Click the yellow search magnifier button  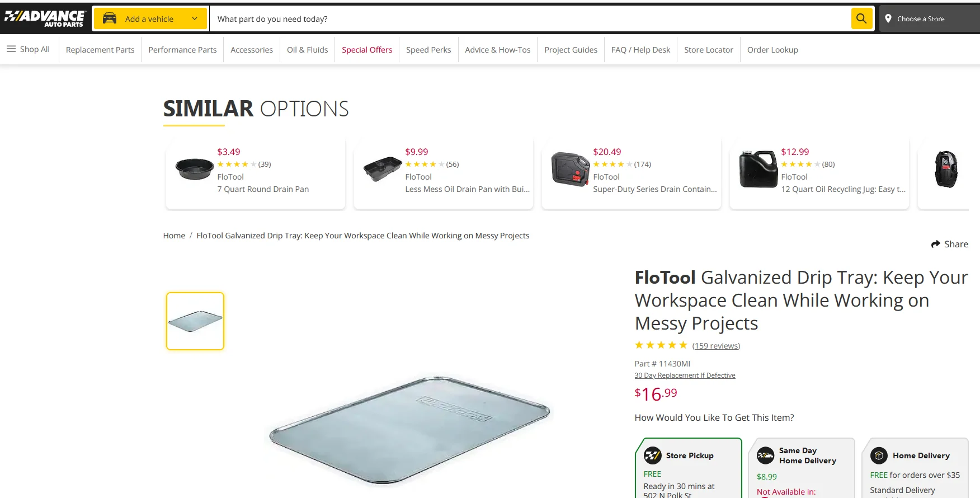click(861, 18)
